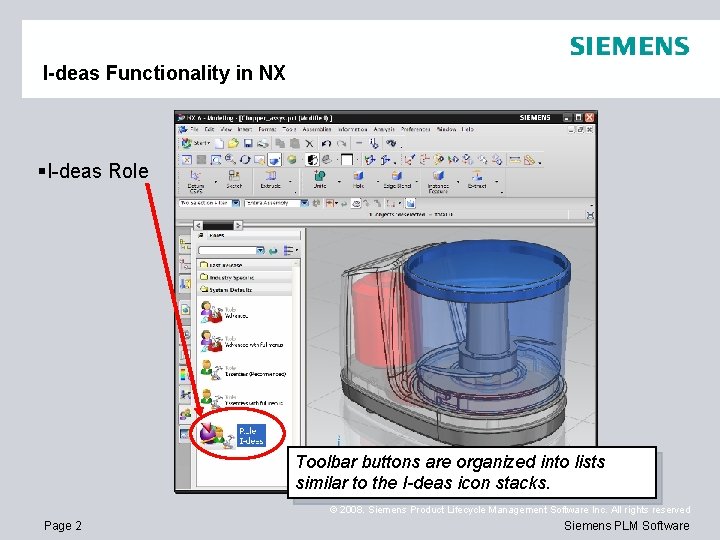Click the Sketch tool icon

(234, 180)
